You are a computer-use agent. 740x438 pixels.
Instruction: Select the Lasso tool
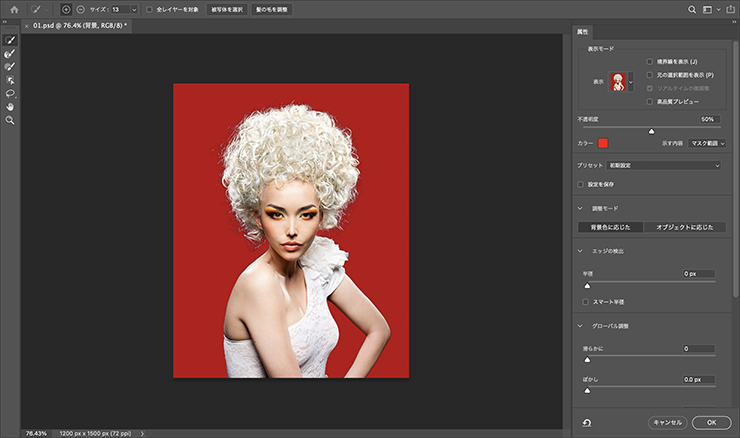click(x=10, y=93)
